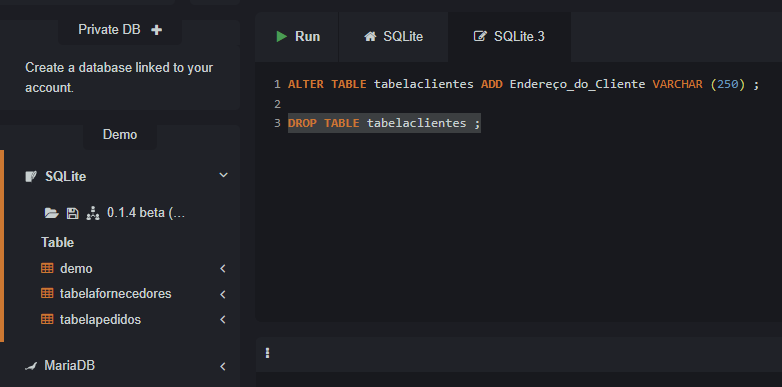Click the MariaDB seal icon
Screen dimensions: 782x387
[31, 367]
